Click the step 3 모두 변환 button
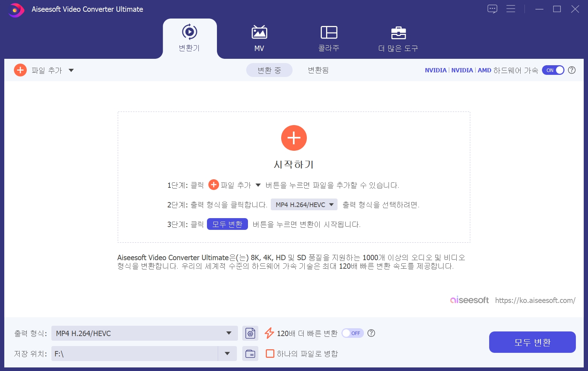The image size is (588, 371). 227,224
